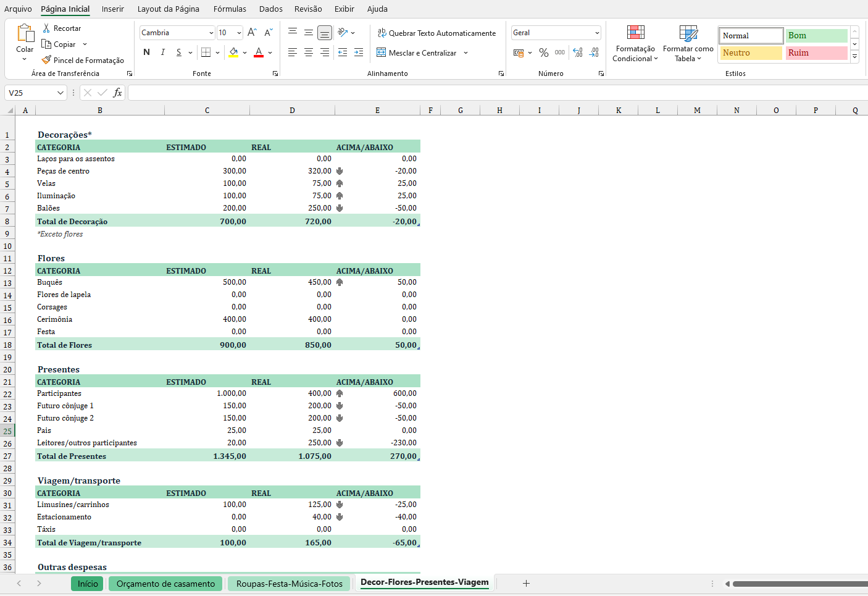Apply the Bom cell style
The width and height of the screenshot is (868, 596).
tap(816, 36)
